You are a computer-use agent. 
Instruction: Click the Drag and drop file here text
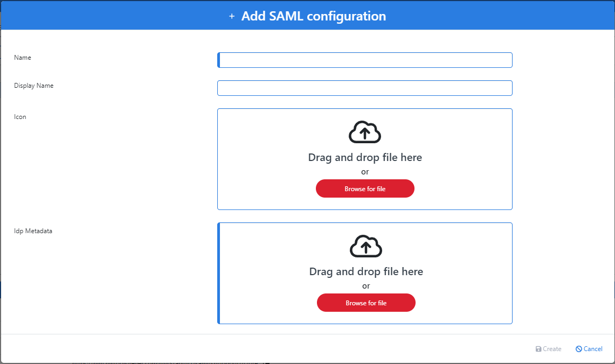tap(365, 157)
